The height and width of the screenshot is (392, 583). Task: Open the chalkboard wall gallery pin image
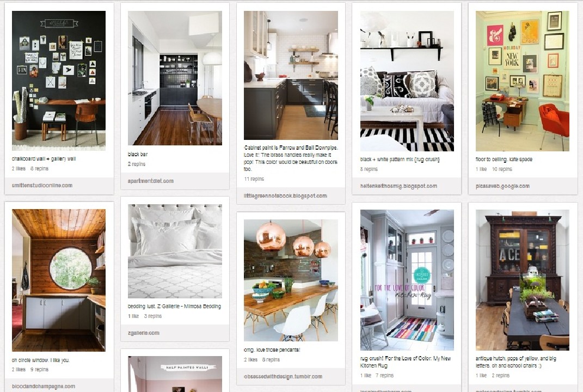pyautogui.click(x=59, y=81)
